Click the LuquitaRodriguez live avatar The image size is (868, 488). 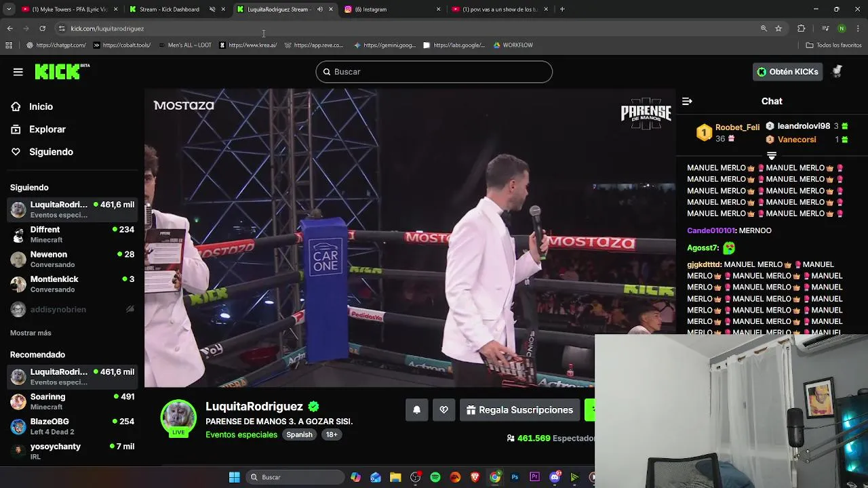pos(178,418)
